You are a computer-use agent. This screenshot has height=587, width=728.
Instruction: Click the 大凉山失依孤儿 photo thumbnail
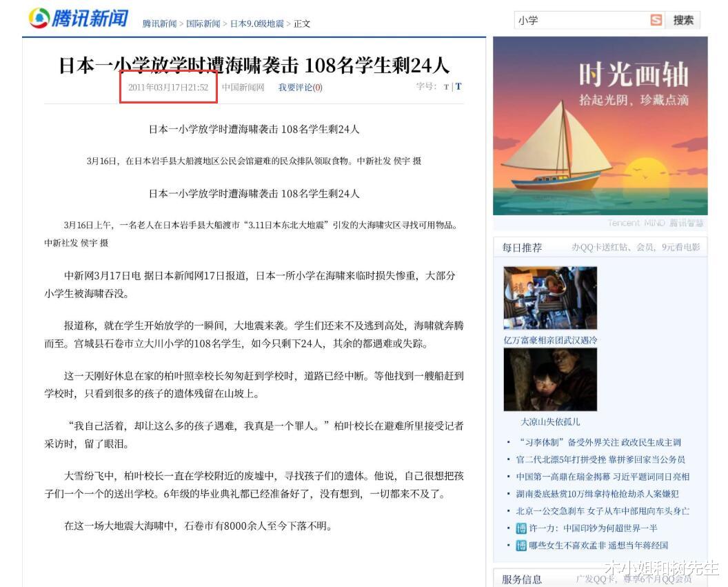(550, 380)
